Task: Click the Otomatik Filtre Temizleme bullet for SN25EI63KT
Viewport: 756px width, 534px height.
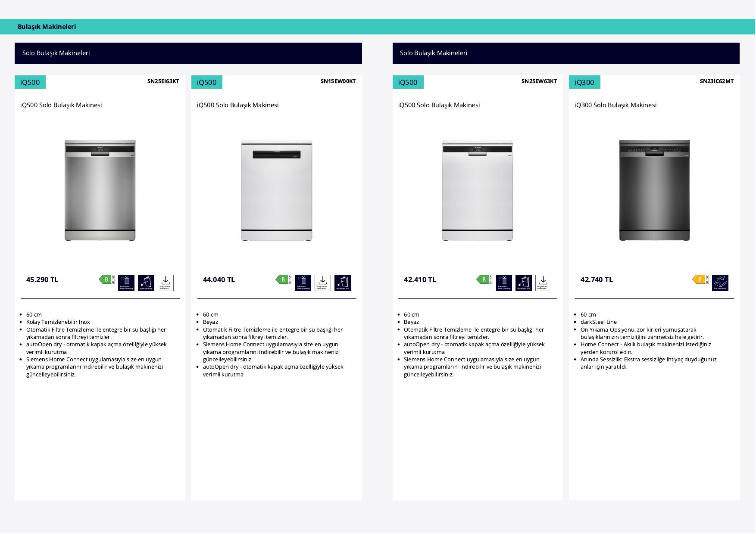Action: point(96,333)
